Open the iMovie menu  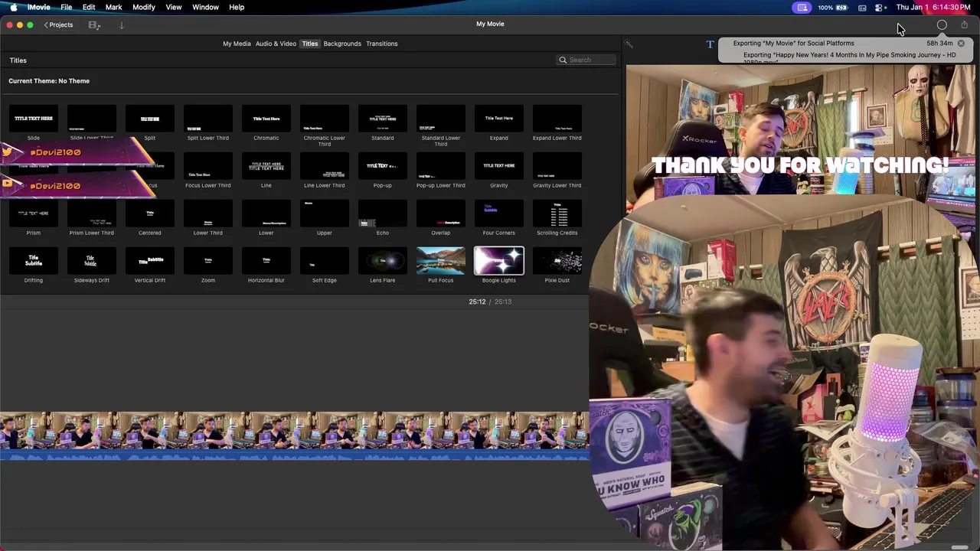click(x=38, y=7)
